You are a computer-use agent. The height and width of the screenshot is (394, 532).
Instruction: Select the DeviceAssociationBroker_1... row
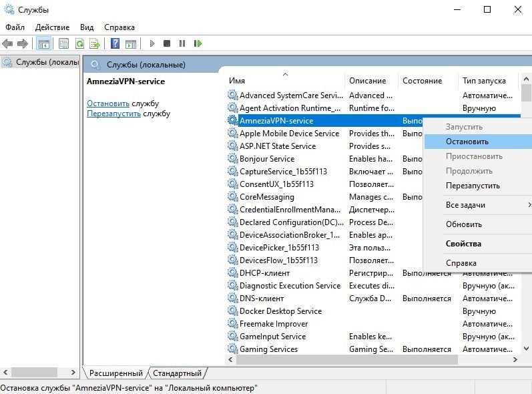pos(324,234)
